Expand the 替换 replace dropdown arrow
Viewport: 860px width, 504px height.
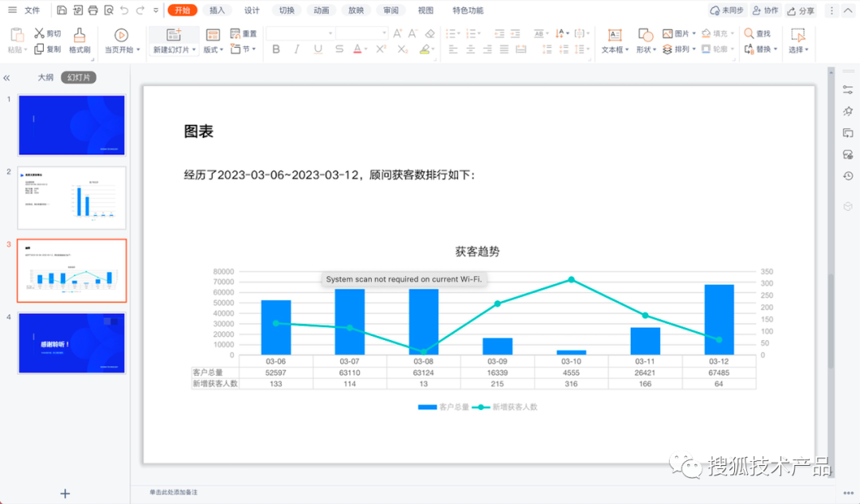pos(776,49)
